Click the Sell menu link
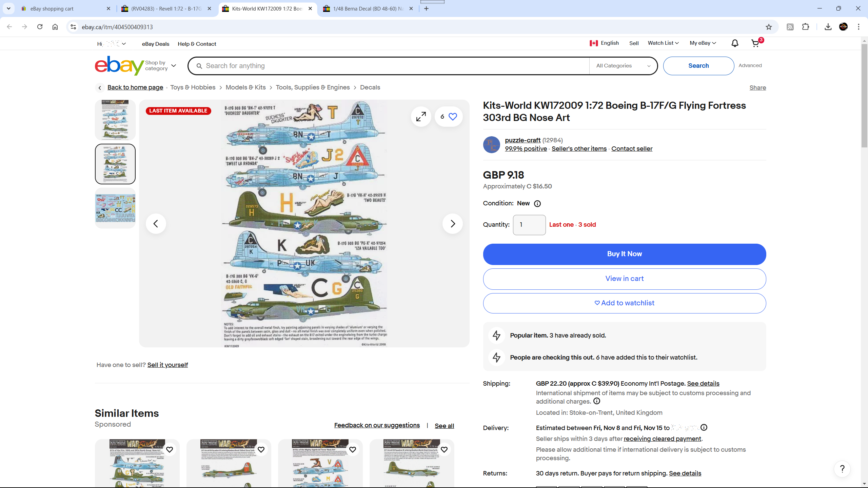868x488 pixels. [634, 43]
